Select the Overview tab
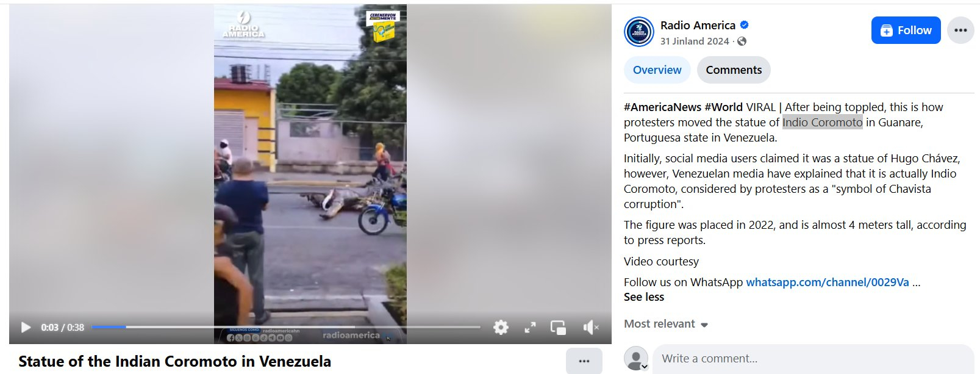Viewport: 980px width, 374px height. pyautogui.click(x=657, y=70)
